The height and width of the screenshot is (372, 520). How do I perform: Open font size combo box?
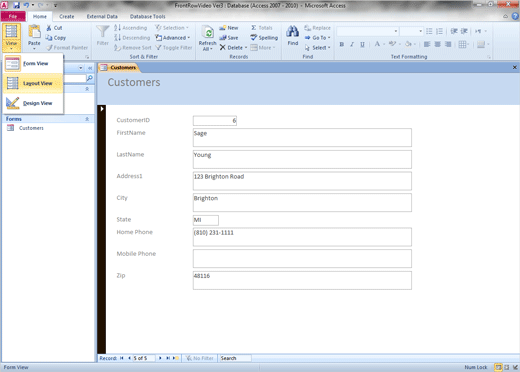[x=421, y=31]
